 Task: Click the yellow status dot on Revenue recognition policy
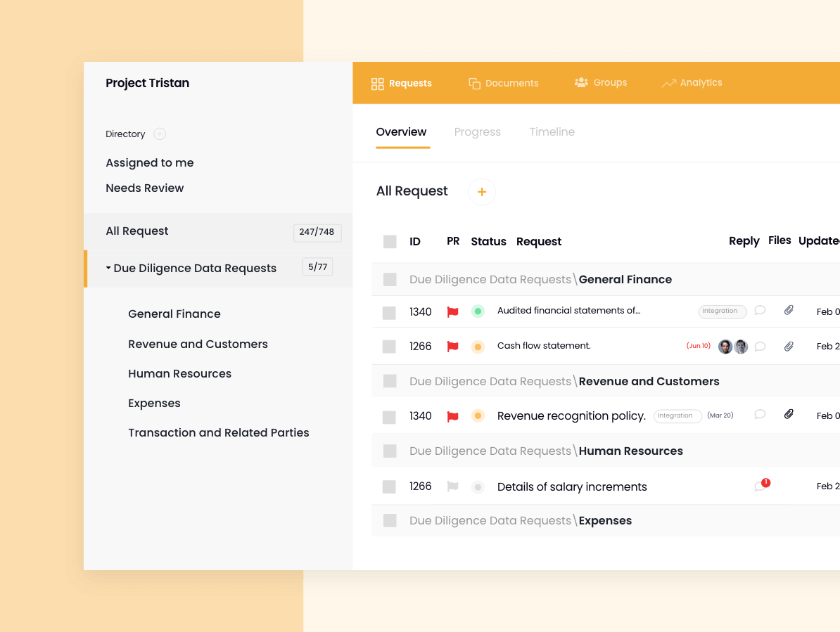478,415
